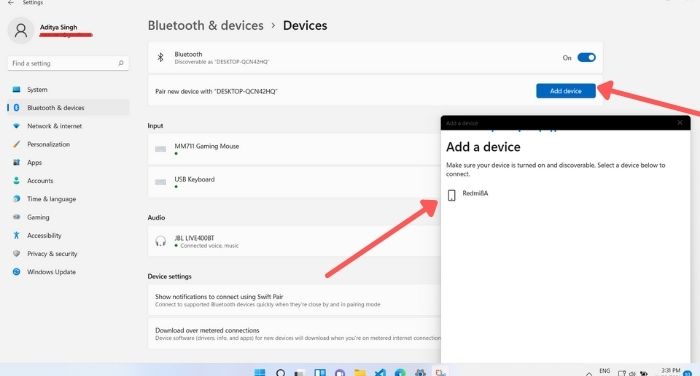Image resolution: width=700 pixels, height=376 pixels.
Task: Close the Add a device dialog
Action: coord(679,123)
